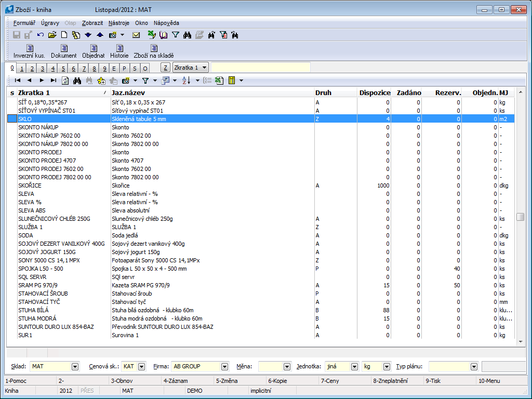Viewport: 532px width, 399px height.
Task: Open Zboží na skladě from the toolbar
Action: pos(153,51)
